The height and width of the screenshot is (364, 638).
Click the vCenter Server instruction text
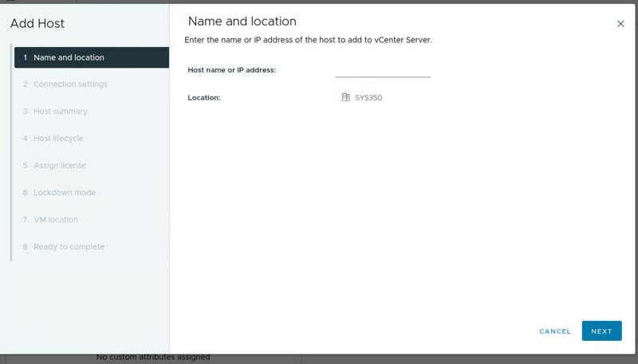(308, 40)
